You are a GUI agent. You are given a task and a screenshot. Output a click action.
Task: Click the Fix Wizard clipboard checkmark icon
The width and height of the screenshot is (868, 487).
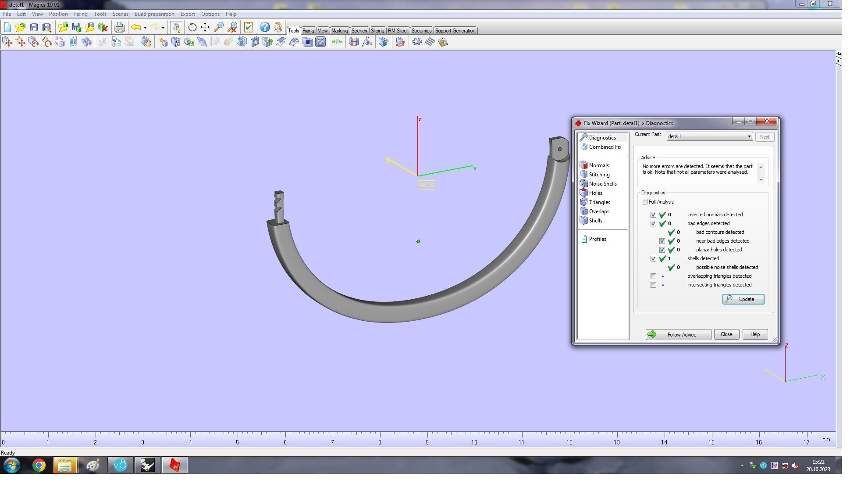click(x=249, y=27)
